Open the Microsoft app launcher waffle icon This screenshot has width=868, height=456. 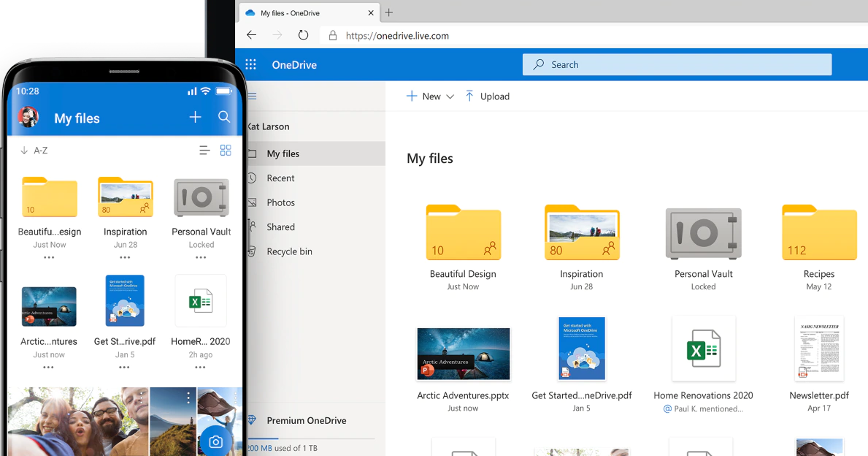(x=250, y=64)
